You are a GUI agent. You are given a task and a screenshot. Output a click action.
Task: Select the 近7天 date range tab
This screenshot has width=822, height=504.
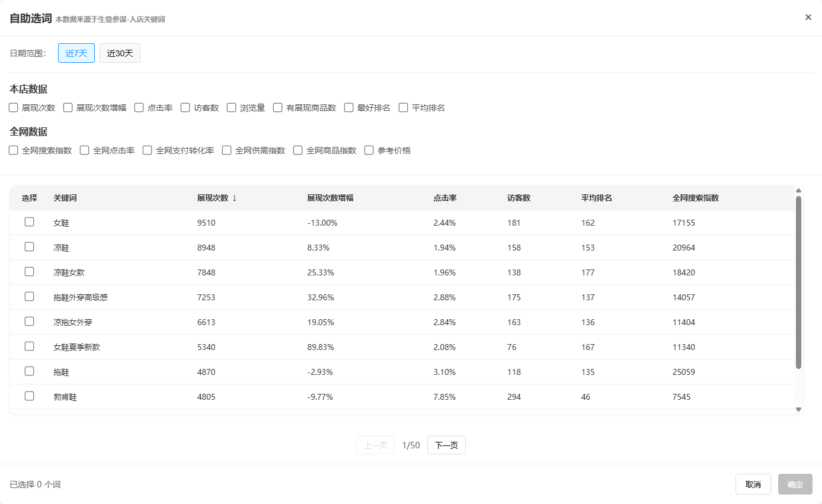tap(76, 53)
